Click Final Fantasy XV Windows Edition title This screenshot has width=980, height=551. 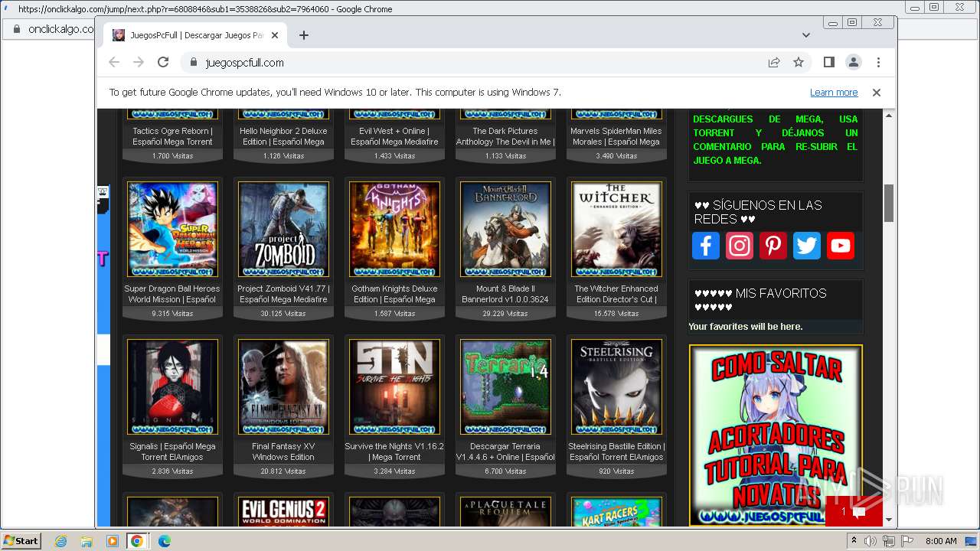coord(283,452)
